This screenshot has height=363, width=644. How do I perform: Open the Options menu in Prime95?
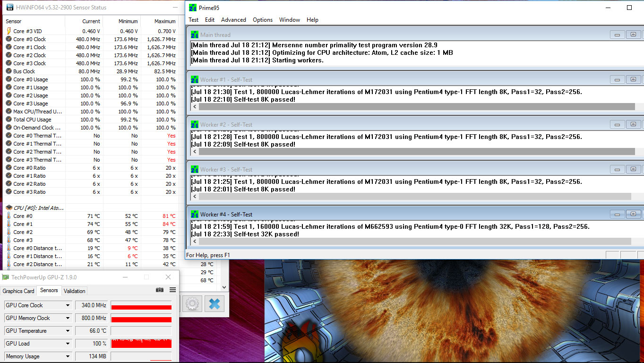pos(263,20)
